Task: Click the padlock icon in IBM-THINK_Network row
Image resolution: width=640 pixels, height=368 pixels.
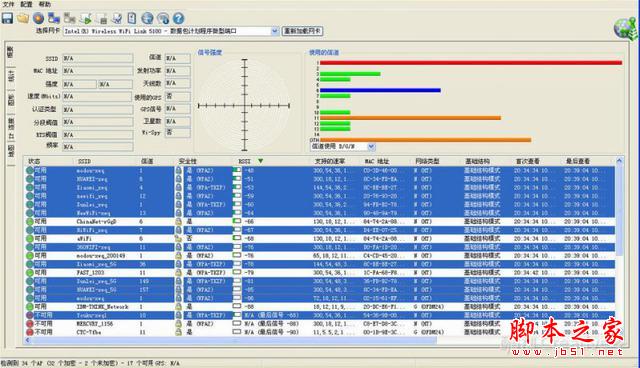Action: click(x=178, y=306)
